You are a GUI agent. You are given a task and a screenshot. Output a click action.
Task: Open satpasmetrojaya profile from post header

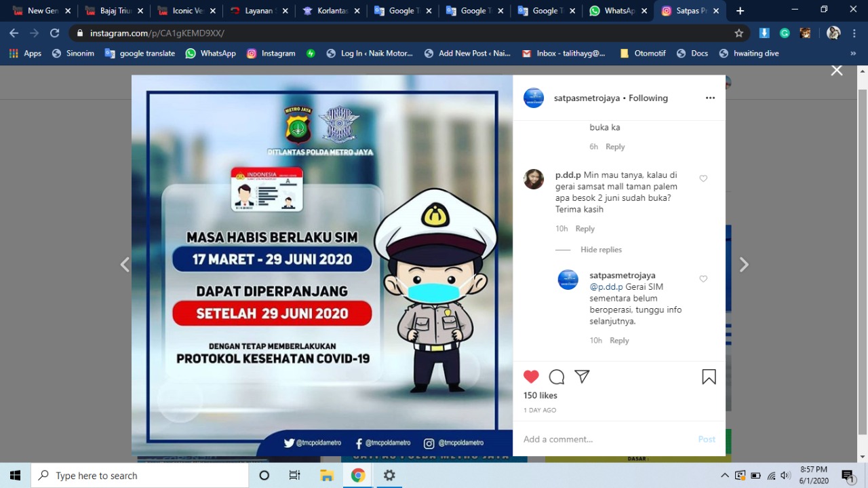(587, 98)
